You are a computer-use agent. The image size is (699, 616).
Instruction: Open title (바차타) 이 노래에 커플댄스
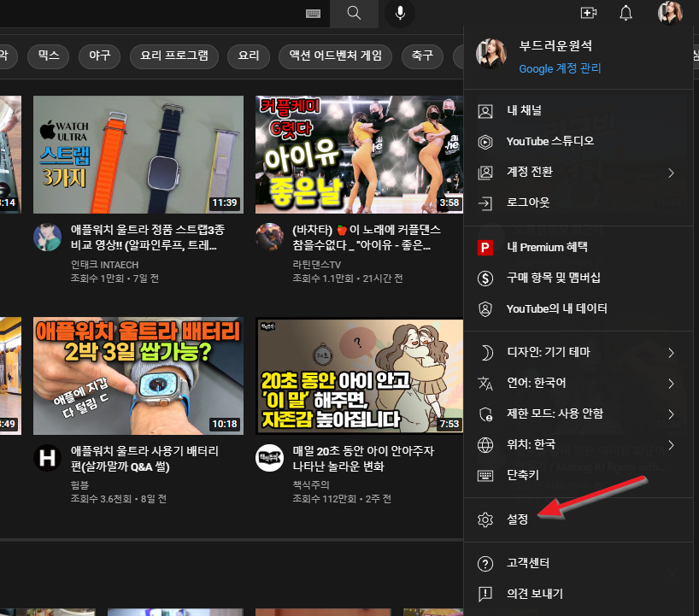[x=367, y=238]
